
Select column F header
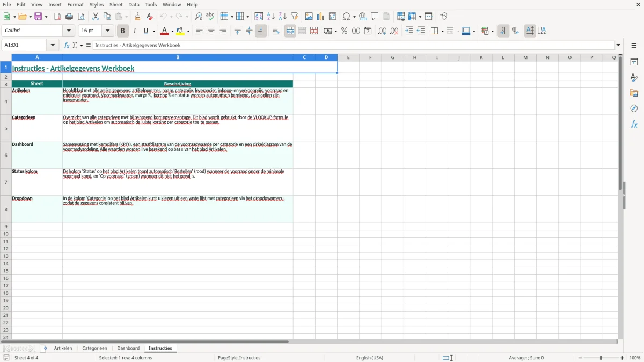pyautogui.click(x=370, y=57)
